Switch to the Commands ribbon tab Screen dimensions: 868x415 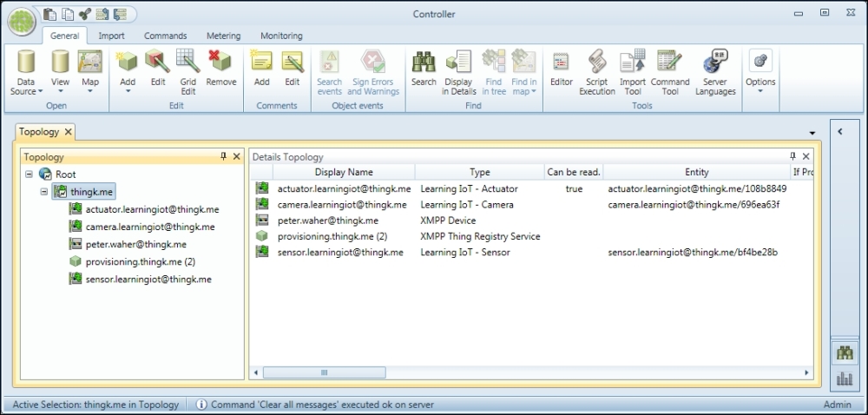click(166, 36)
